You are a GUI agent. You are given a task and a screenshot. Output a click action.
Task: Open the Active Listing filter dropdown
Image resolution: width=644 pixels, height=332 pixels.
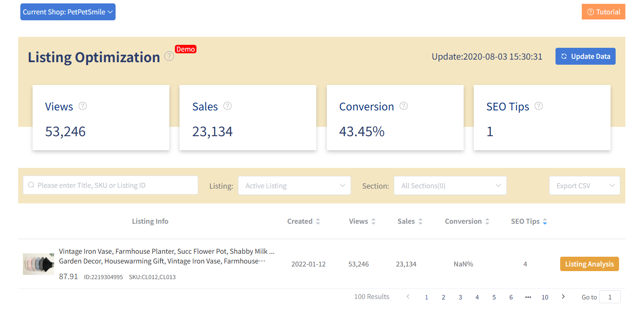pyautogui.click(x=294, y=185)
